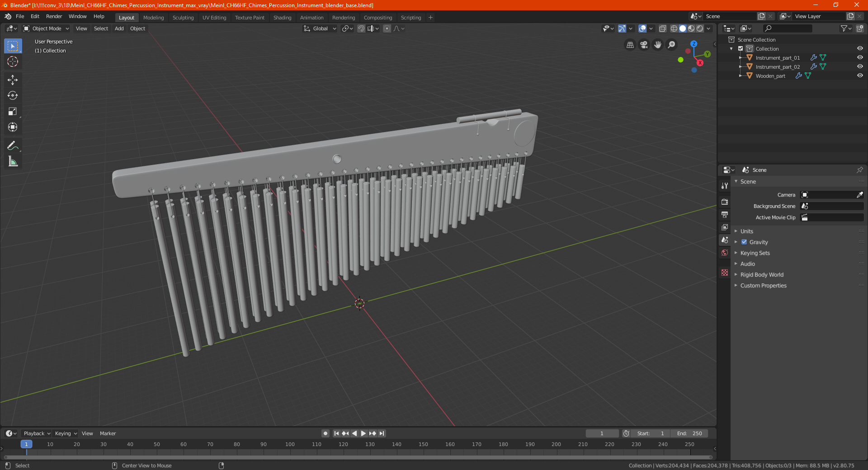Pick camera object with eyedropper
868x470 pixels.
pyautogui.click(x=859, y=195)
